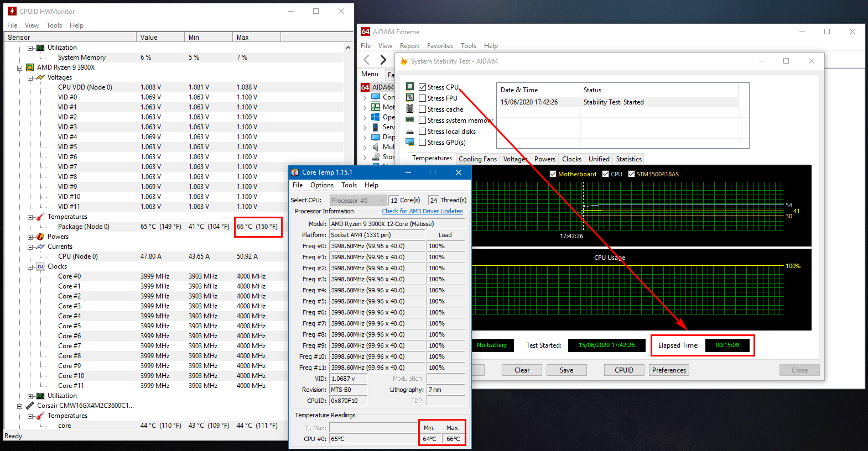
Task: Switch to the Clocks tab in Stability Test
Action: [x=571, y=159]
